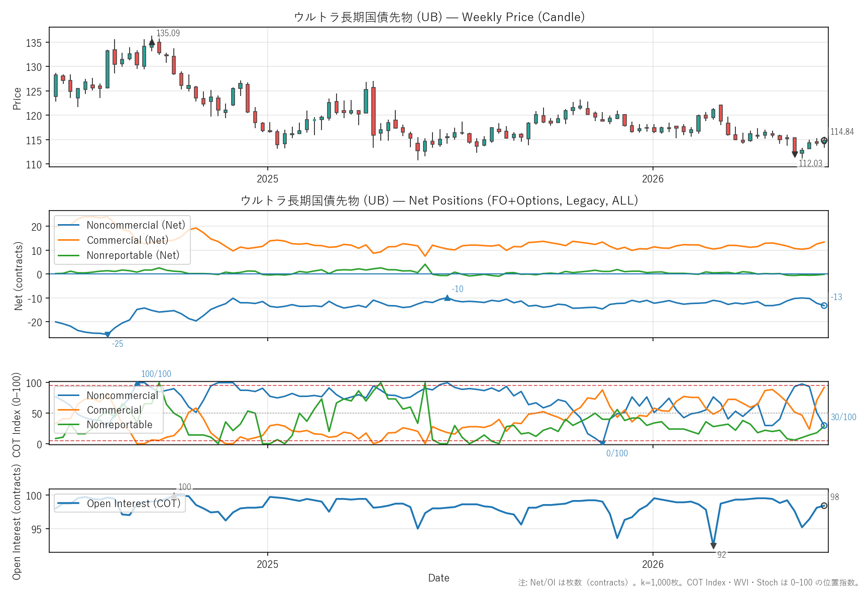The width and height of the screenshot is (868, 593).
Task: Click the orange Commercial legend line in COT Index
Action: tap(68, 410)
